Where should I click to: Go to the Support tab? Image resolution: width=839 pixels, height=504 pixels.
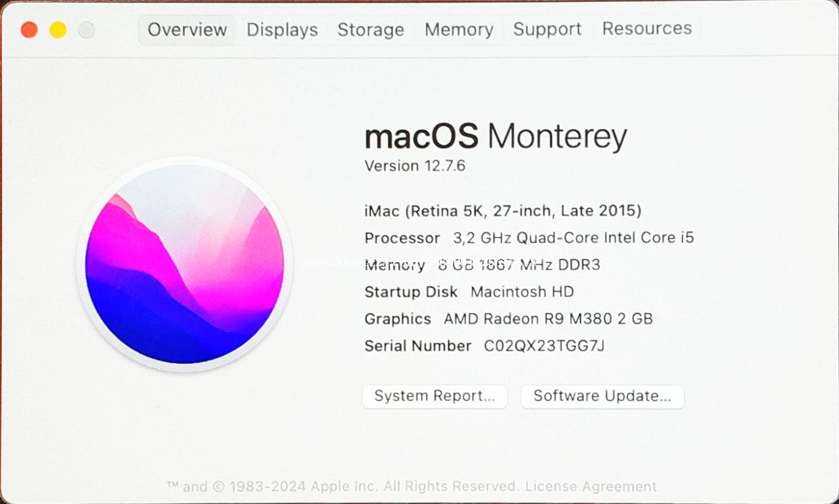pyautogui.click(x=547, y=29)
